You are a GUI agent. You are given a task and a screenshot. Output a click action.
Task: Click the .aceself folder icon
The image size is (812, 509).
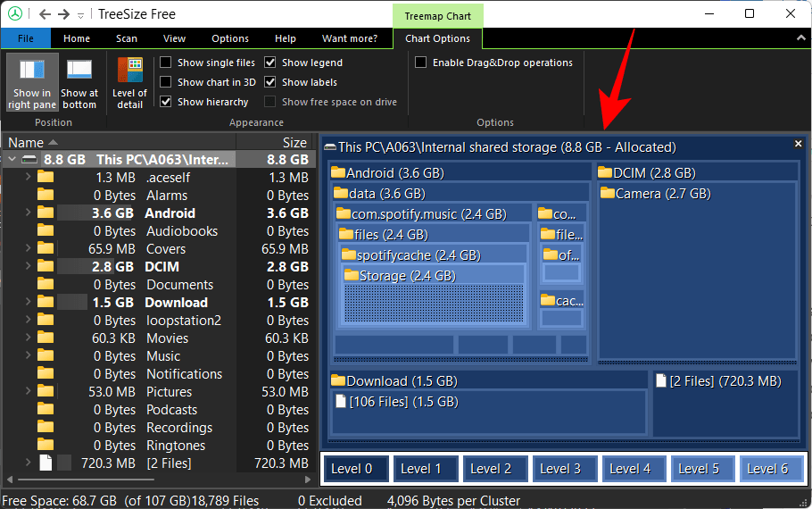coord(46,177)
